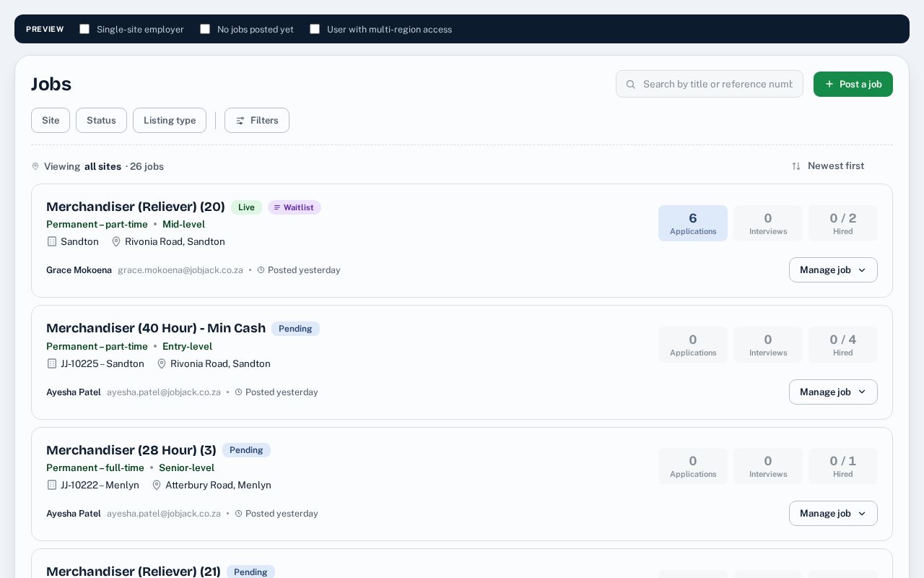This screenshot has width=924, height=578.
Task: View Interviews tile for Merchandiser (28 Hour) (3)
Action: coord(768,466)
